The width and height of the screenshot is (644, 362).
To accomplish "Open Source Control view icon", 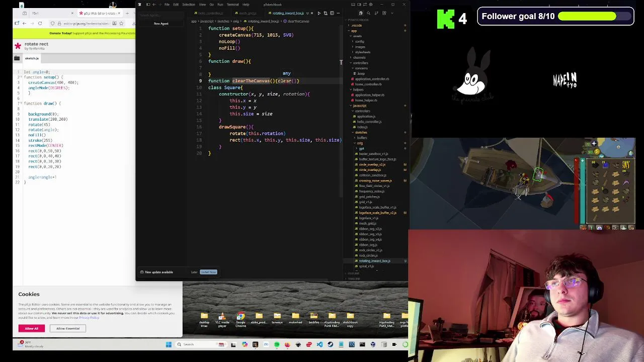I will tap(376, 13).
